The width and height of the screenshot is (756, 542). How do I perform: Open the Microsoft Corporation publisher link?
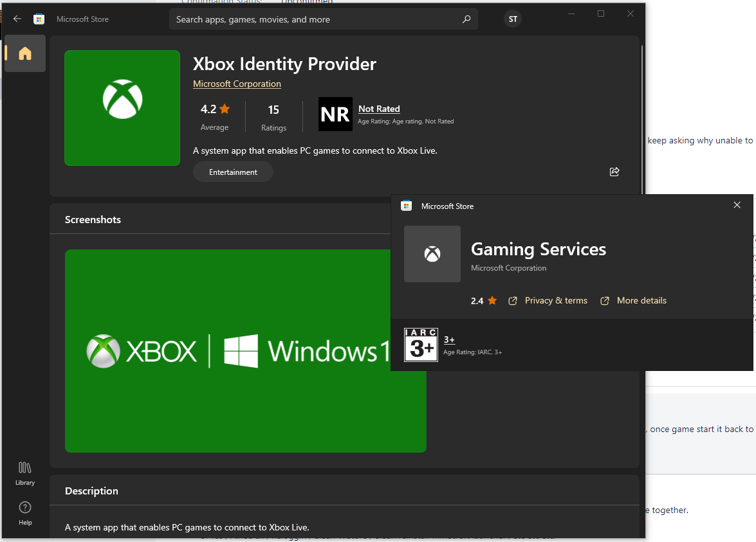pos(237,84)
